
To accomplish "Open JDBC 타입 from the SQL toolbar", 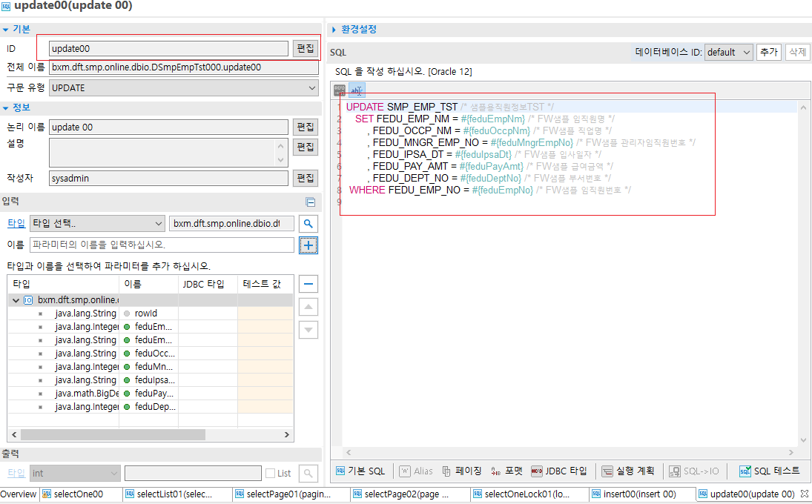I will click(x=559, y=471).
